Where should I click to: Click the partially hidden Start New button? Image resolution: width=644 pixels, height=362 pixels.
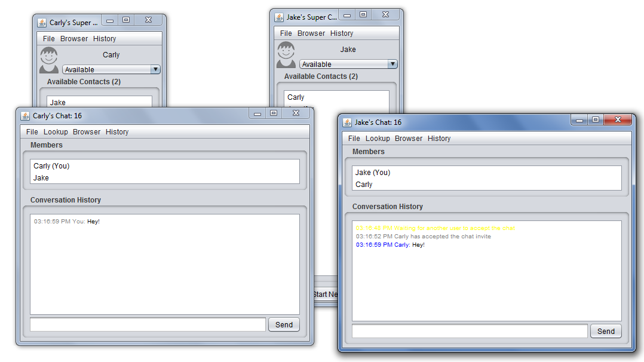coord(324,294)
